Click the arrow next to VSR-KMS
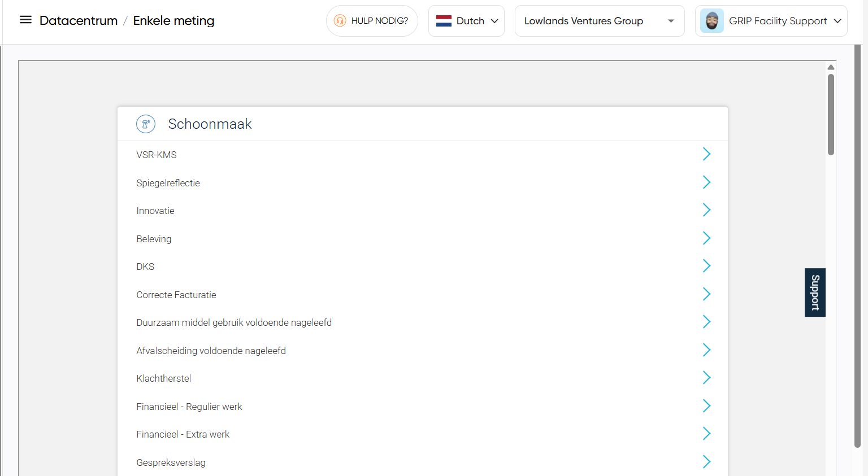The image size is (868, 476). (x=706, y=154)
